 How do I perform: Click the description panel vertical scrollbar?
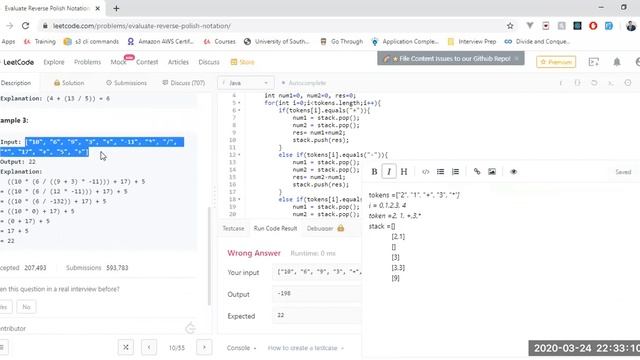coord(210,256)
